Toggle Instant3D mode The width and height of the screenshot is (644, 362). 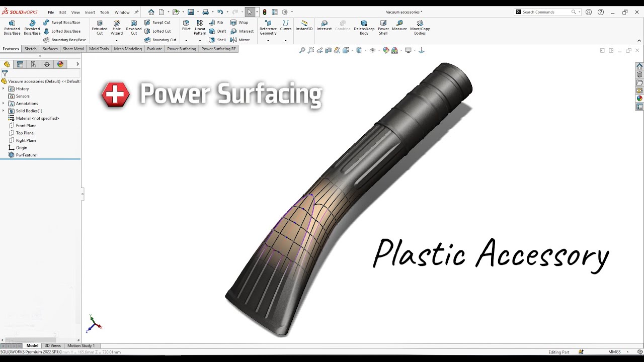(x=304, y=26)
